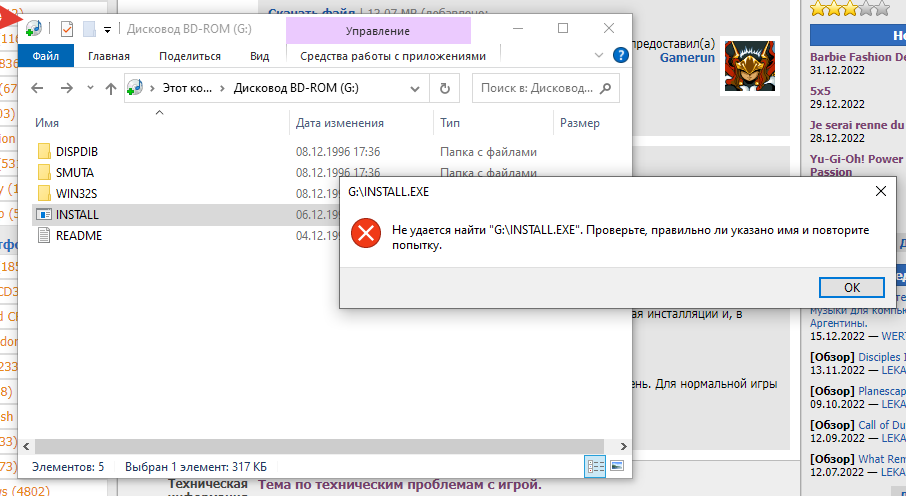Go forward with the right arrow
Screen dimensions: 906x496
click(x=66, y=88)
